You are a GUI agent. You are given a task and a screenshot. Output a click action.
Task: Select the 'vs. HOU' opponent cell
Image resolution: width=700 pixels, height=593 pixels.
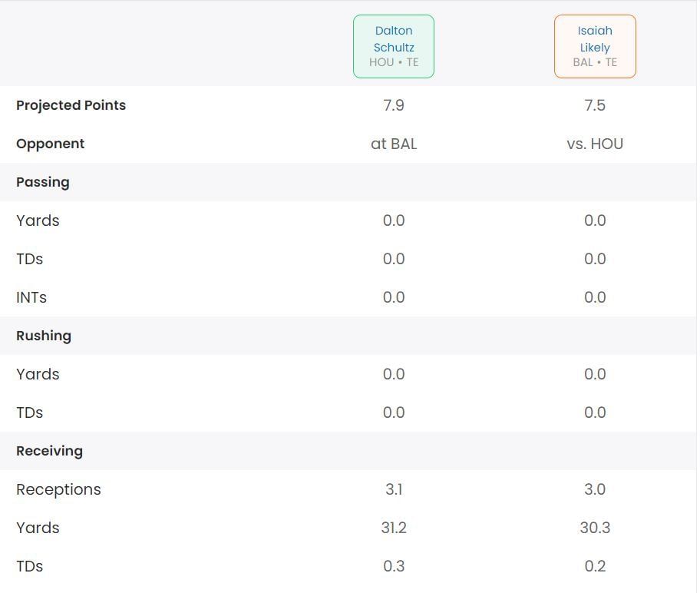pos(595,144)
